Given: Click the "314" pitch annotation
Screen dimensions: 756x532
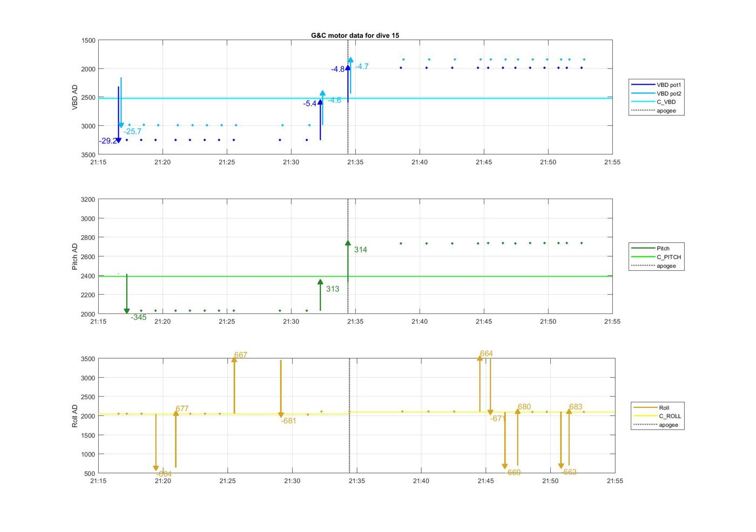Looking at the screenshot, I should pos(361,250).
